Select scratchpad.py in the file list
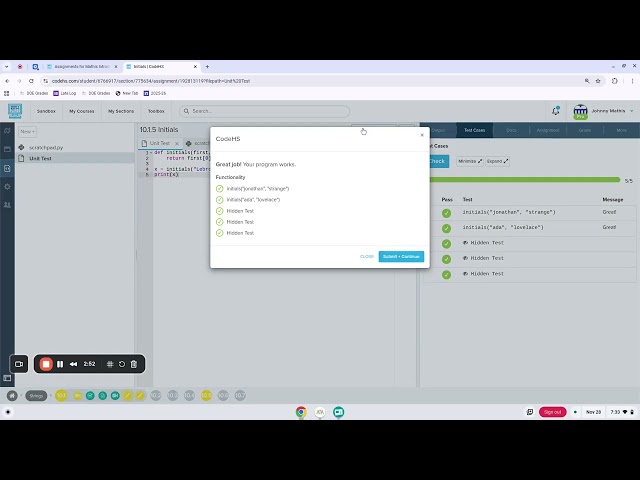 coord(46,147)
